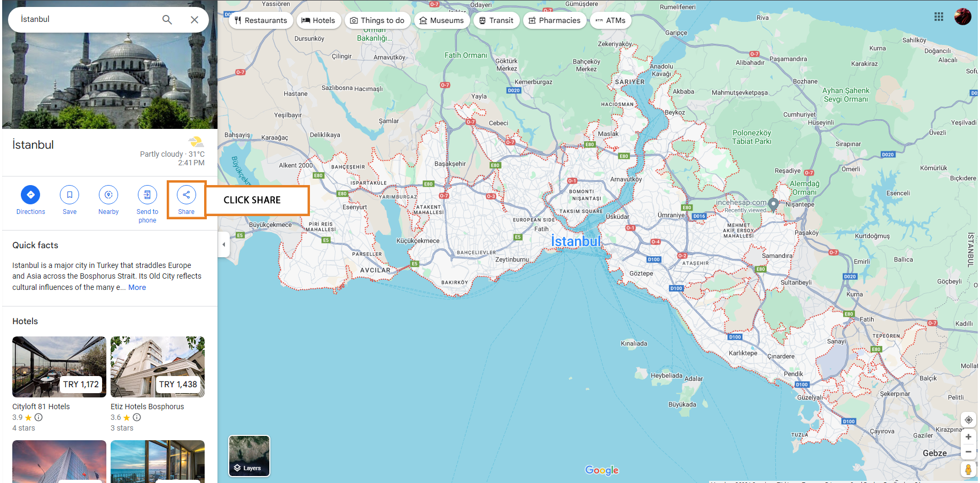Screen dimensions: 980x483
Task: Open Street View Pegman
Action: click(x=968, y=470)
